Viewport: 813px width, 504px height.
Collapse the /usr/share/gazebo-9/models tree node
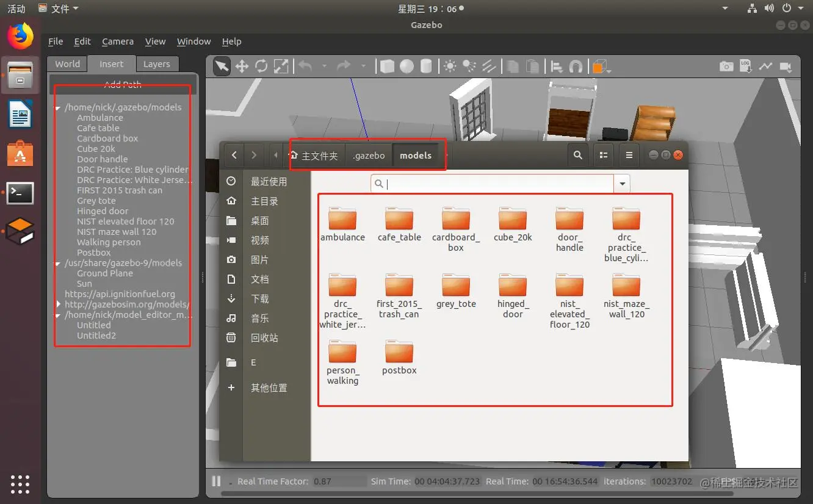[x=58, y=264]
